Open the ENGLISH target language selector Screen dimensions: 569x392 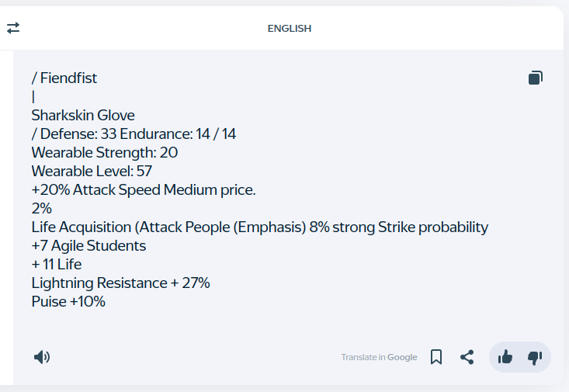click(x=290, y=28)
